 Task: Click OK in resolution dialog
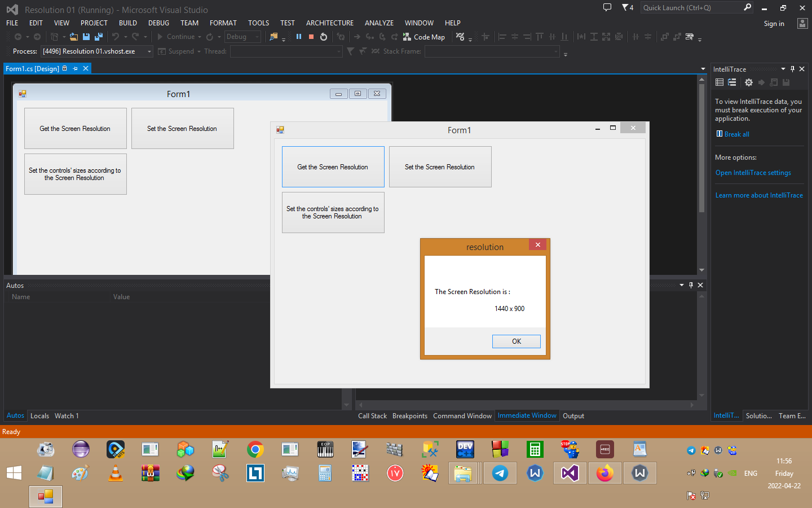point(517,341)
